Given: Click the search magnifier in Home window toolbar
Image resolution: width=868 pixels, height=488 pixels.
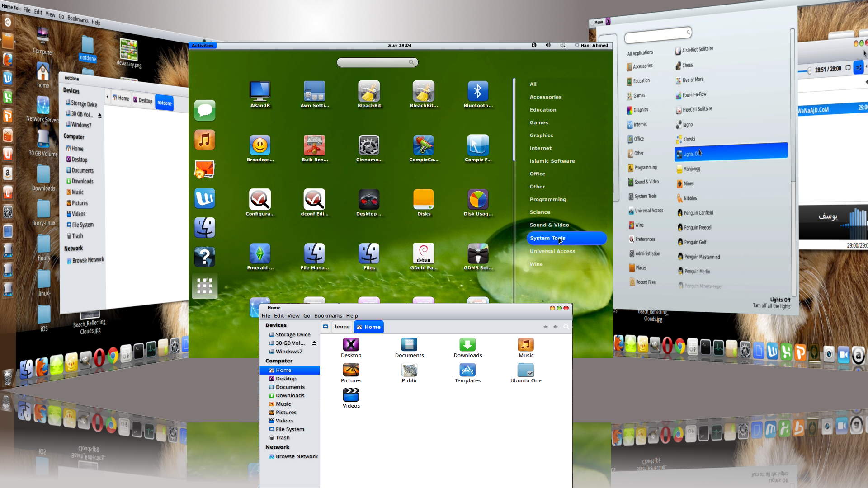Looking at the screenshot, I should coord(566,327).
